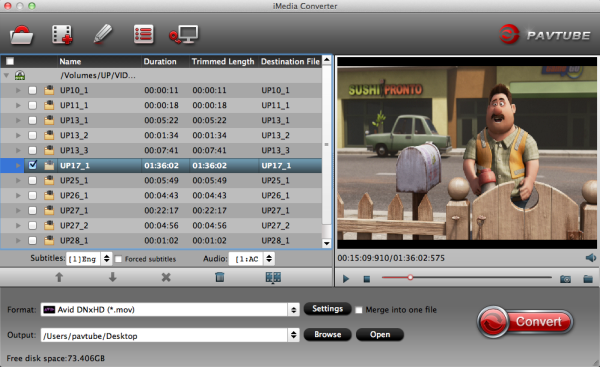Click the file list scroll up arrow
The width and height of the screenshot is (600, 367).
point(327,60)
